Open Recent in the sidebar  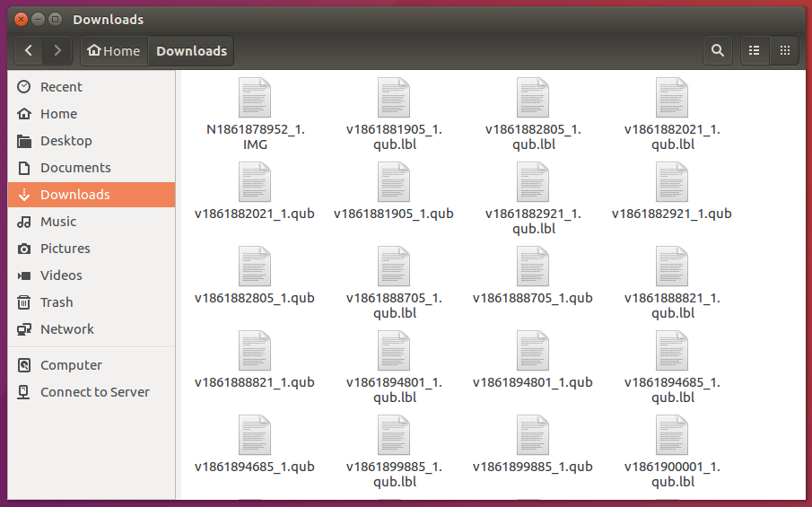click(92, 87)
